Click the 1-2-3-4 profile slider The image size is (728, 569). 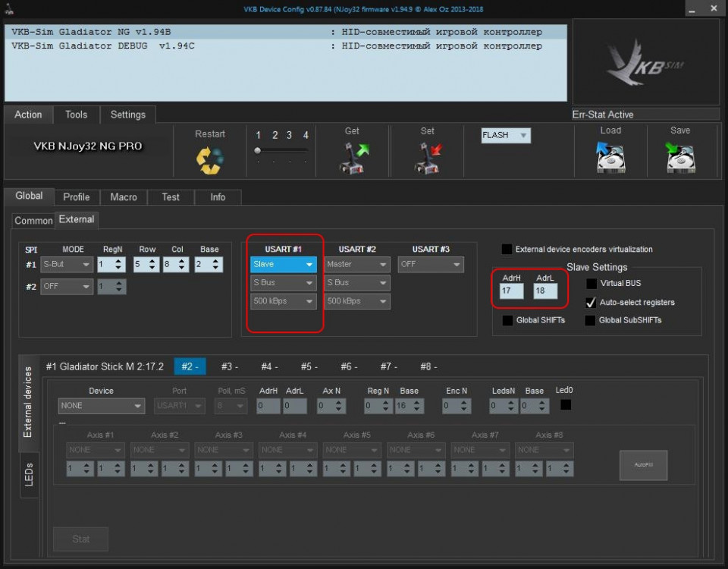[x=281, y=151]
